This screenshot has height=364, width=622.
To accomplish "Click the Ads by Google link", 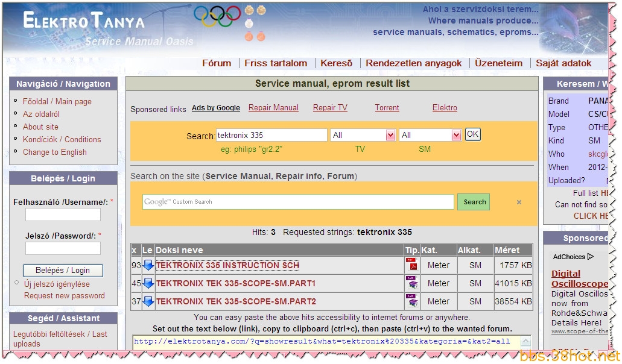I will (x=216, y=108).
